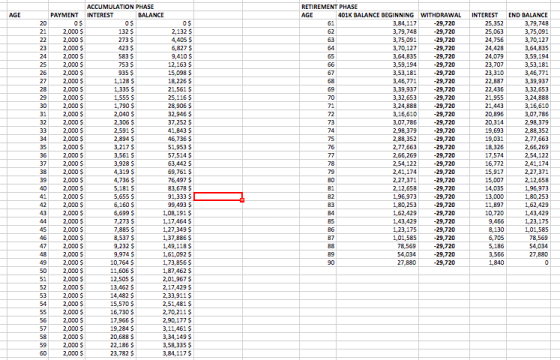Image resolution: width=560 pixels, height=360 pixels.
Task: Click interest cell 1,840 for age 90
Action: (x=488, y=262)
